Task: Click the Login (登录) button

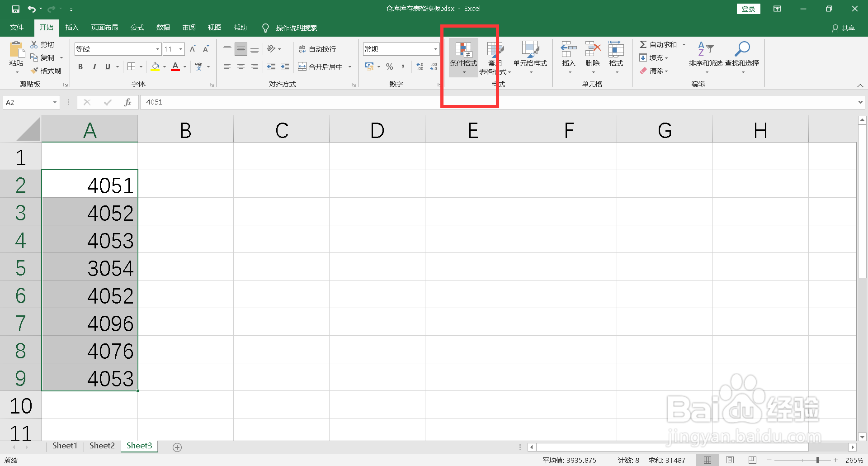Action: click(748, 9)
